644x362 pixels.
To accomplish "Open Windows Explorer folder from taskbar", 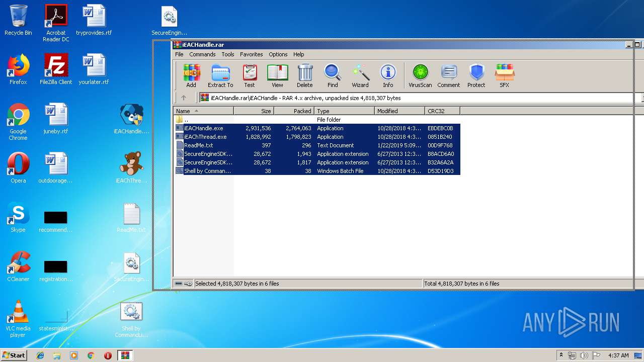I will (57, 355).
